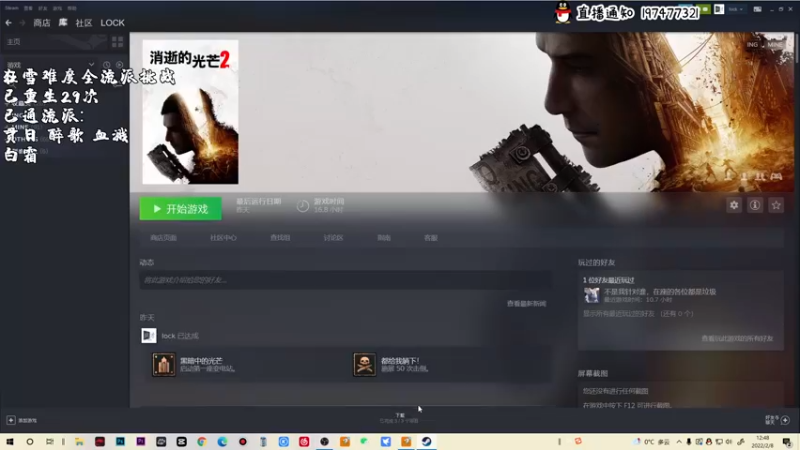Open the lock account dropdown
This screenshot has height=450, width=800.
tap(735, 9)
